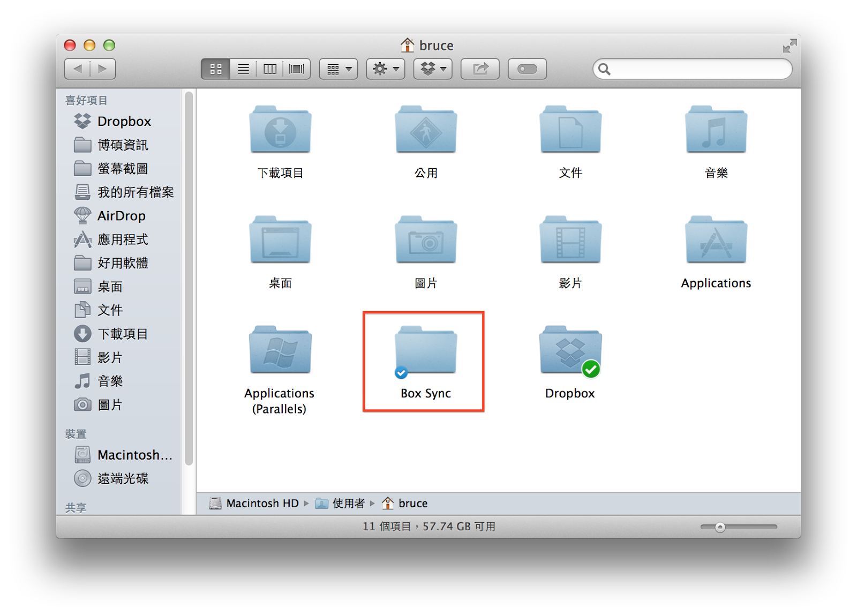
Task: Focus the Finder search field
Action: point(693,69)
